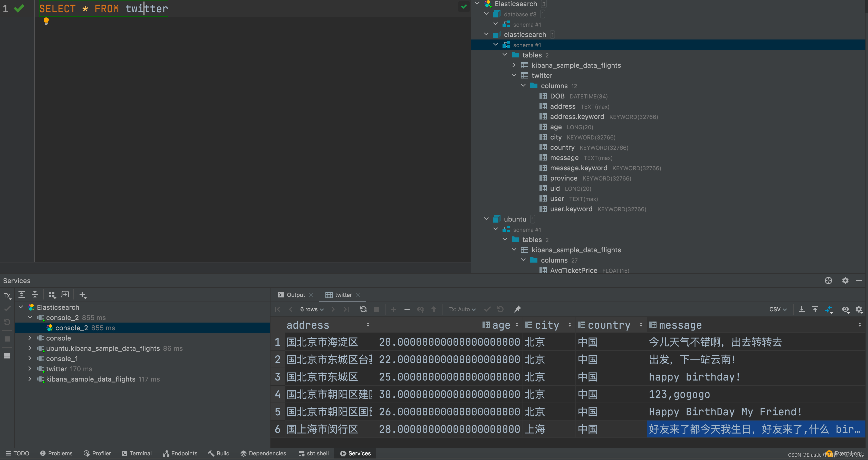The image size is (868, 460).
Task: Click the import data upload icon
Action: 815,309
